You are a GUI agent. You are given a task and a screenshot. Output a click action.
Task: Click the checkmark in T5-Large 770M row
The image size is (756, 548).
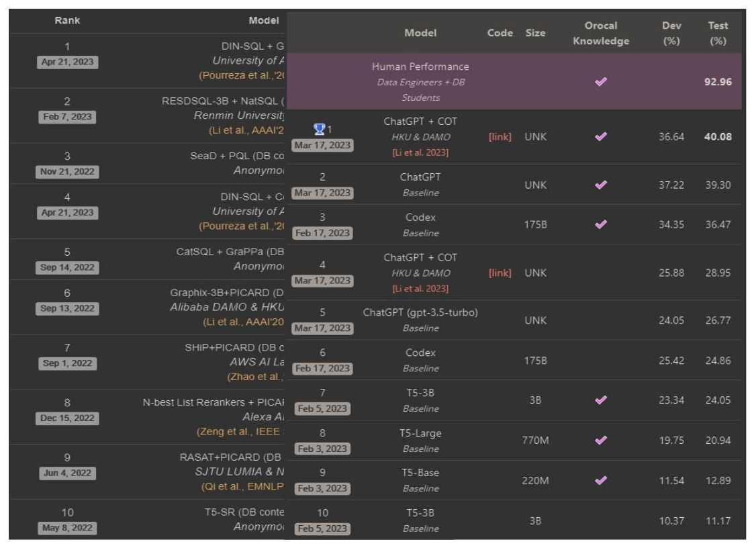point(601,441)
